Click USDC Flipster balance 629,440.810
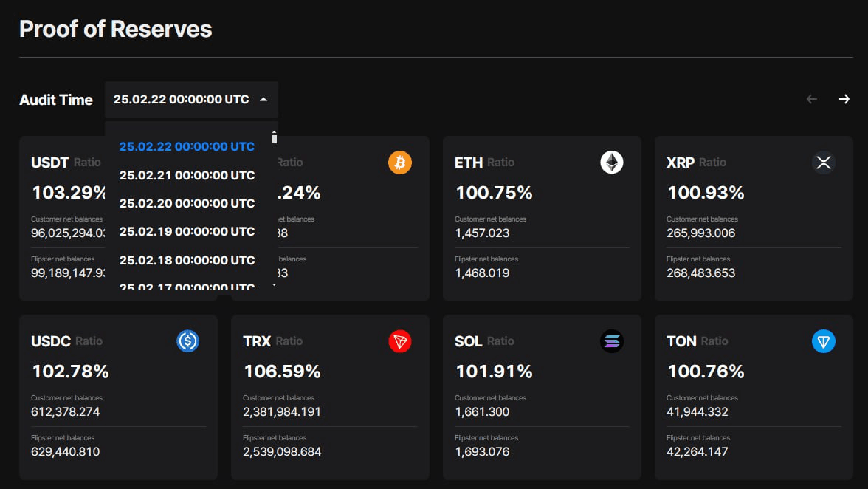Viewport: 868px width, 489px height. pyautogui.click(x=65, y=452)
